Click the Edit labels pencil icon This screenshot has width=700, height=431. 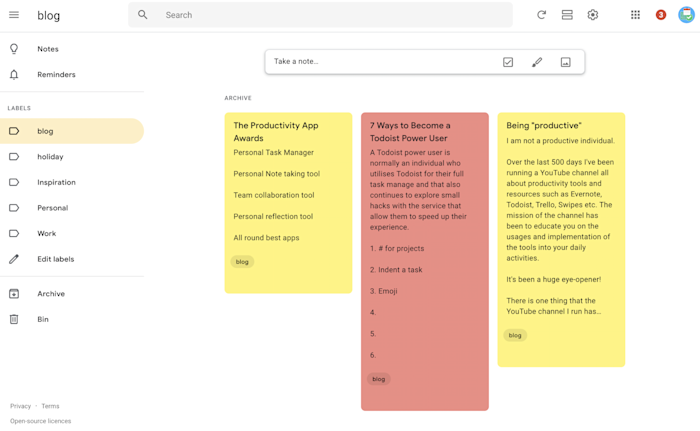point(14,259)
